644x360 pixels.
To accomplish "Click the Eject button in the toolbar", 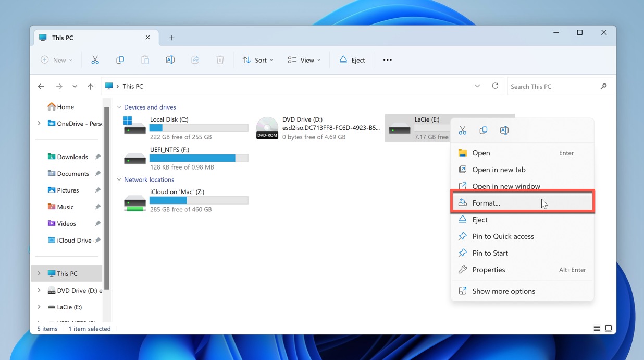I will tap(352, 60).
